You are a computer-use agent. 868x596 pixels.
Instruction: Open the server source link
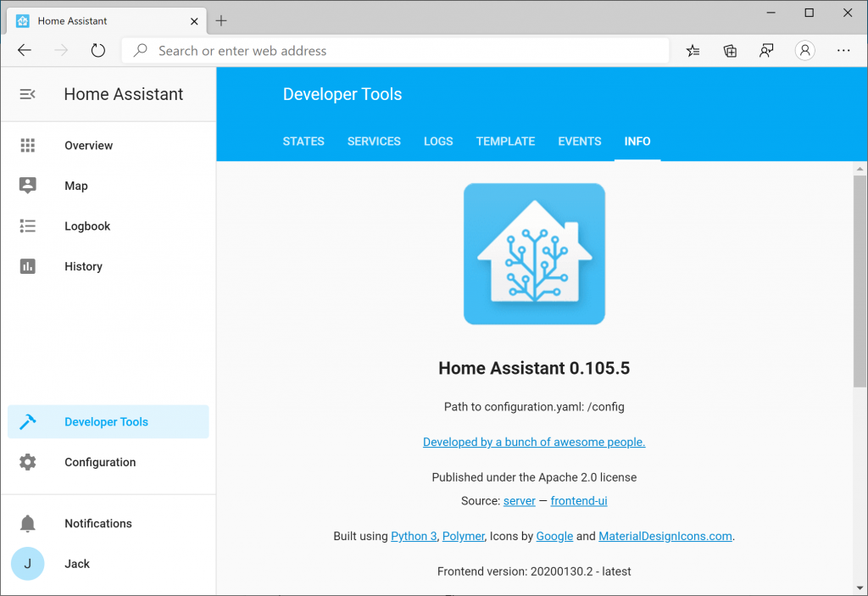click(x=520, y=501)
